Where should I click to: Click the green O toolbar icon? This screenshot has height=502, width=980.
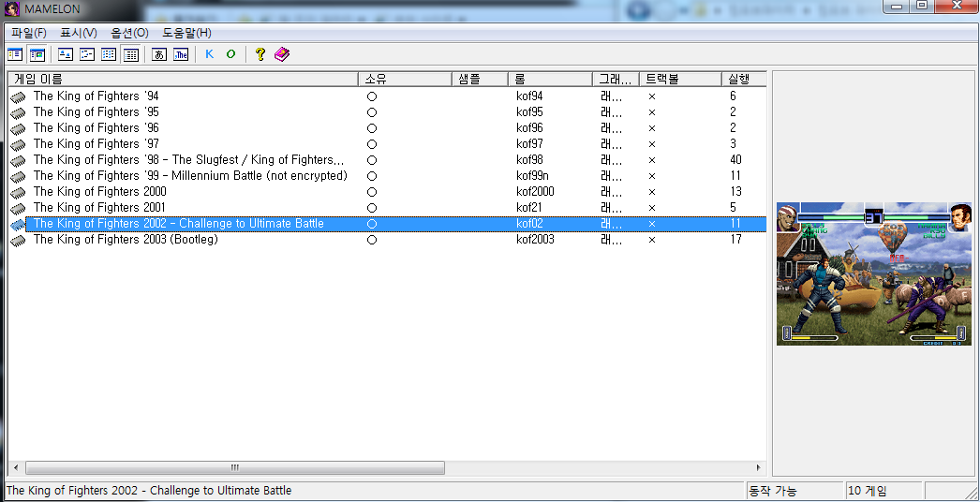point(230,54)
